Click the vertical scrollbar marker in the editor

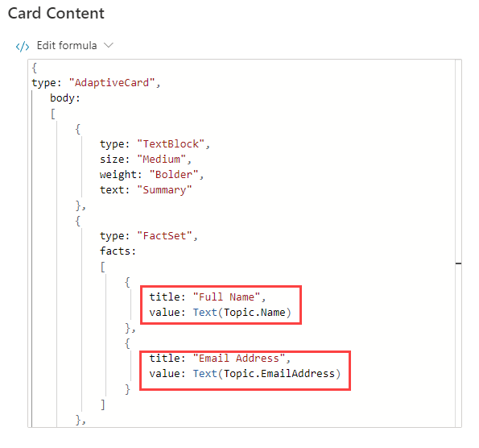458,263
